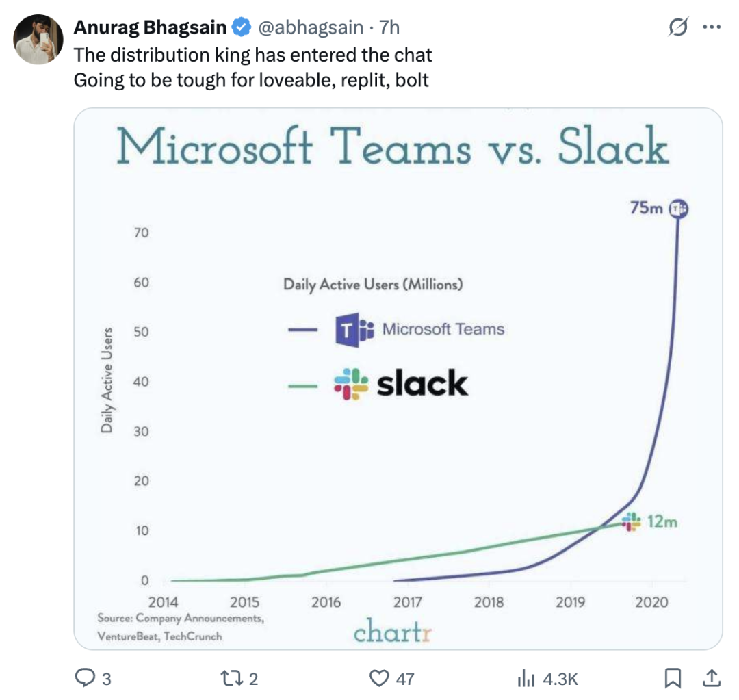Click the 47 likes count
The height and width of the screenshot is (700, 739).
click(405, 679)
